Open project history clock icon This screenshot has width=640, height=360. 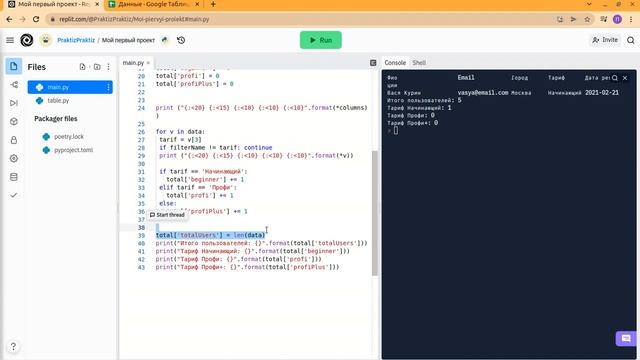point(181,40)
